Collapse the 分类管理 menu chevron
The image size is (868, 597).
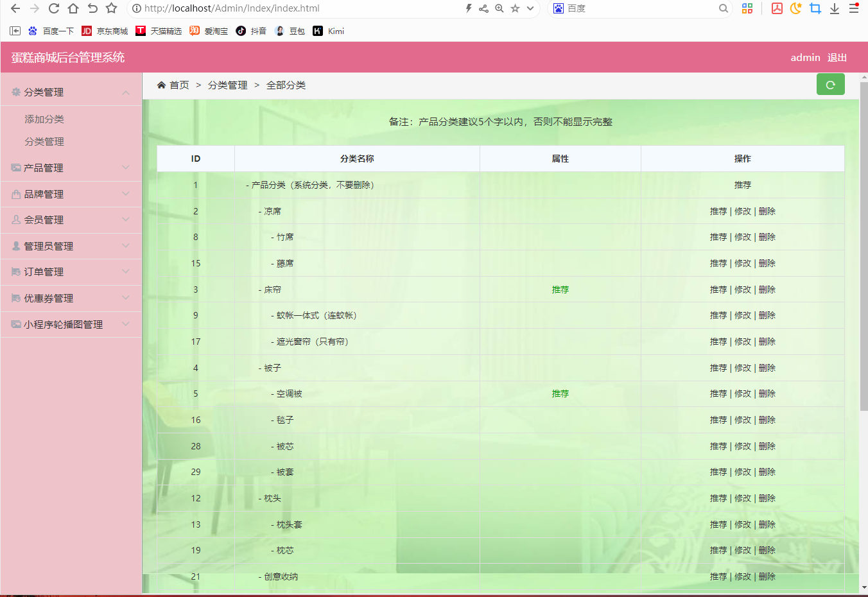(x=126, y=92)
